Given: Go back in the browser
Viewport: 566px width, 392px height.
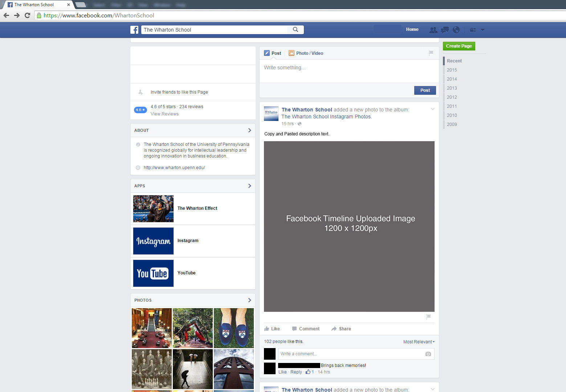Looking at the screenshot, I should click(x=6, y=15).
